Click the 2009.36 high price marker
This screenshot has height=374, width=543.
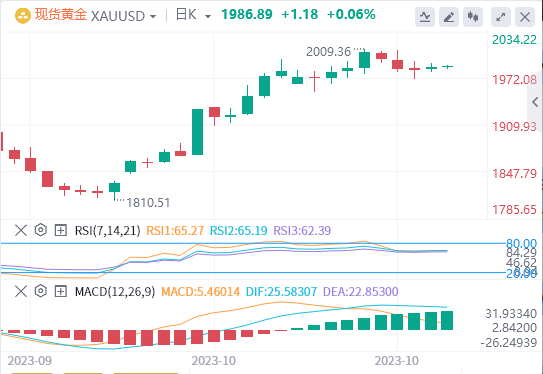pos(328,52)
